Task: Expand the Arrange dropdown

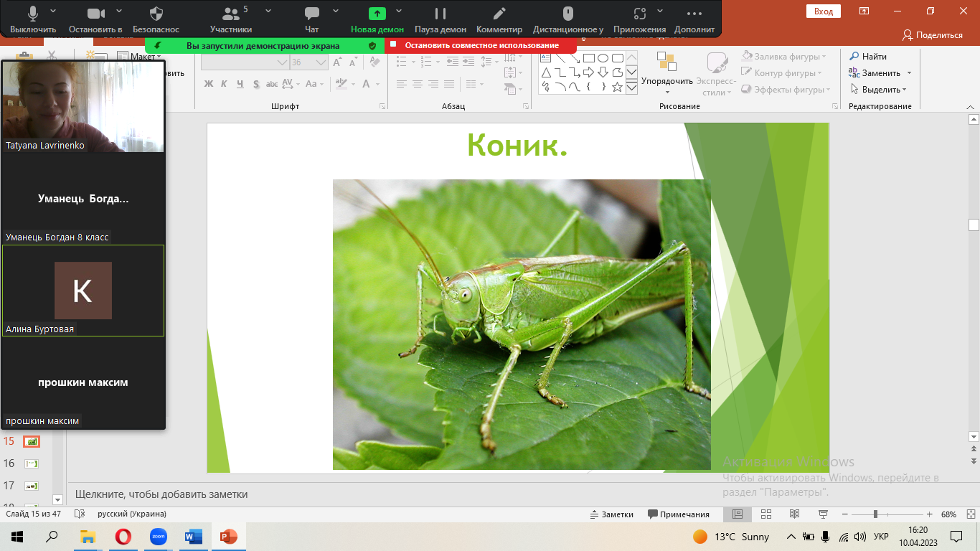Action: click(666, 82)
